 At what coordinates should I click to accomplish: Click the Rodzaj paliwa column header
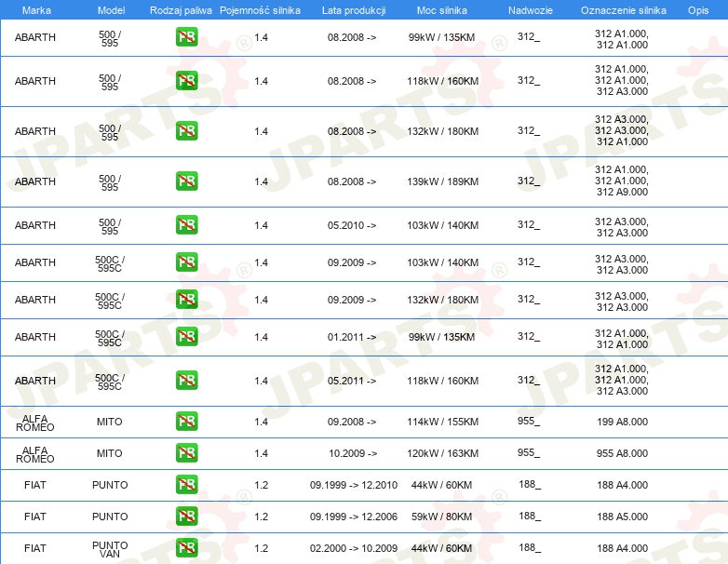[182, 10]
